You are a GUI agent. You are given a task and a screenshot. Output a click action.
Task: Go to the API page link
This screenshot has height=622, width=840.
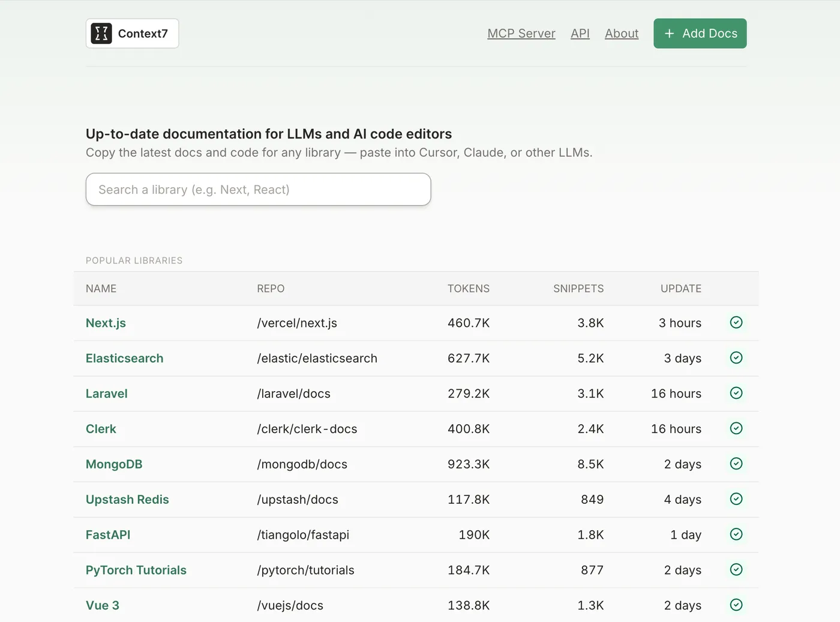[x=580, y=34]
